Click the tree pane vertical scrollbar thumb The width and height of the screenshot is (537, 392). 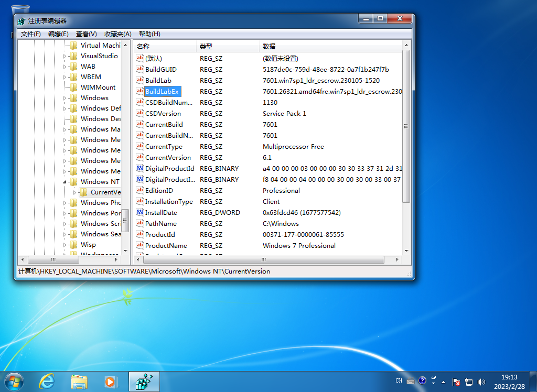[125, 221]
